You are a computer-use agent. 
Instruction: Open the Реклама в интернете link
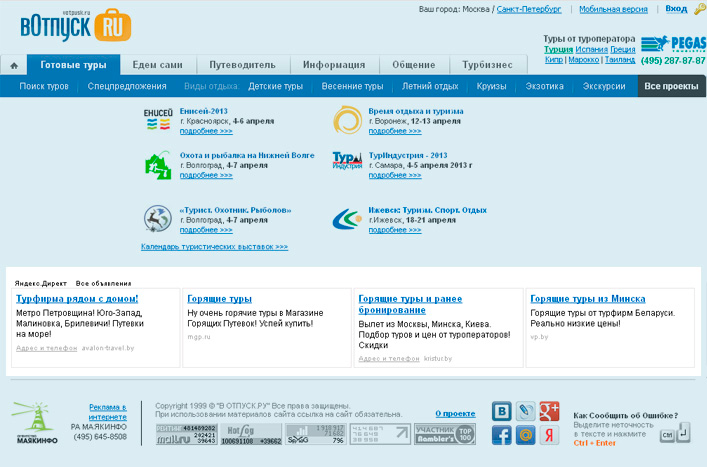[x=108, y=412]
